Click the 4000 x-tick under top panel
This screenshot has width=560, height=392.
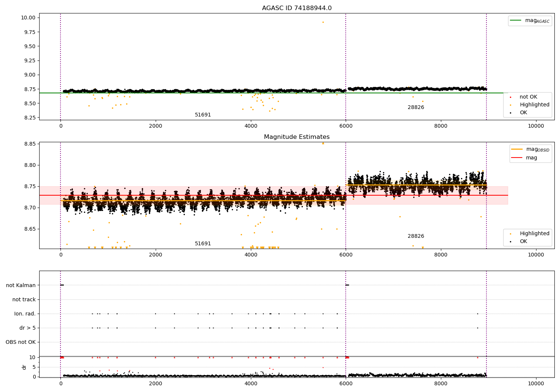pos(251,126)
